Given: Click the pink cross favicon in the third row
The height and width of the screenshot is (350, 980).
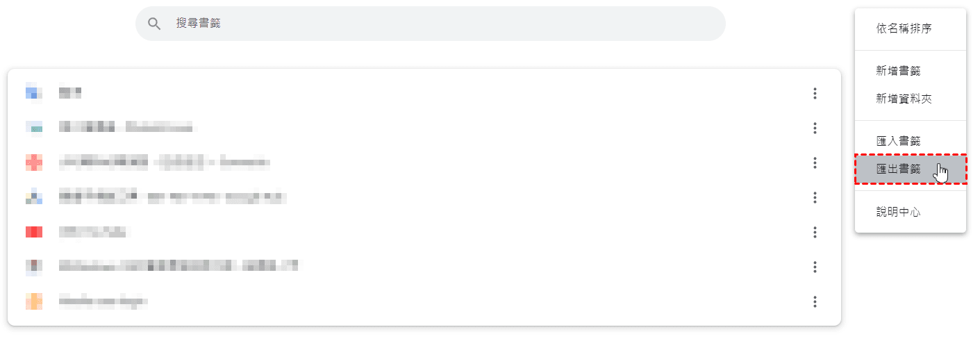Looking at the screenshot, I should click(34, 162).
